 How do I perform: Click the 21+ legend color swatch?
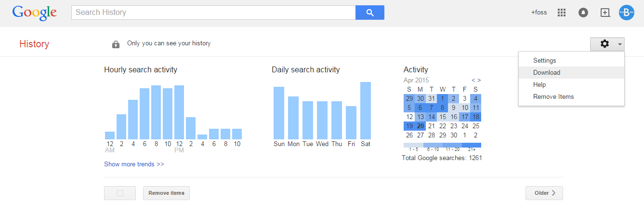[471, 145]
